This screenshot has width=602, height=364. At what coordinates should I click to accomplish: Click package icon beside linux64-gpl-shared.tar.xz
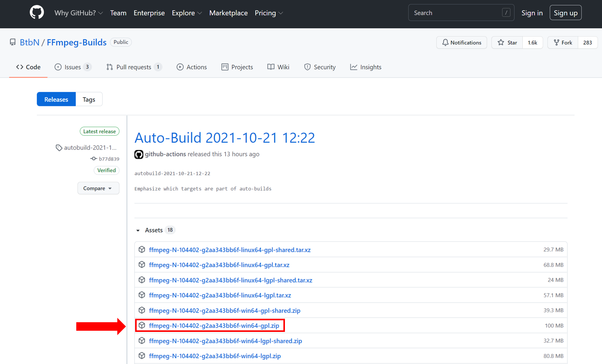point(142,250)
